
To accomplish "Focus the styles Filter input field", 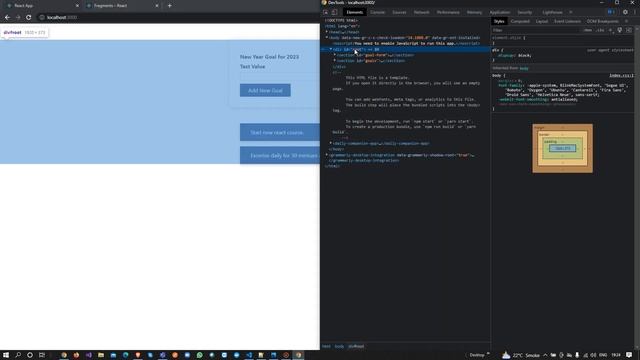I will tap(536, 30).
